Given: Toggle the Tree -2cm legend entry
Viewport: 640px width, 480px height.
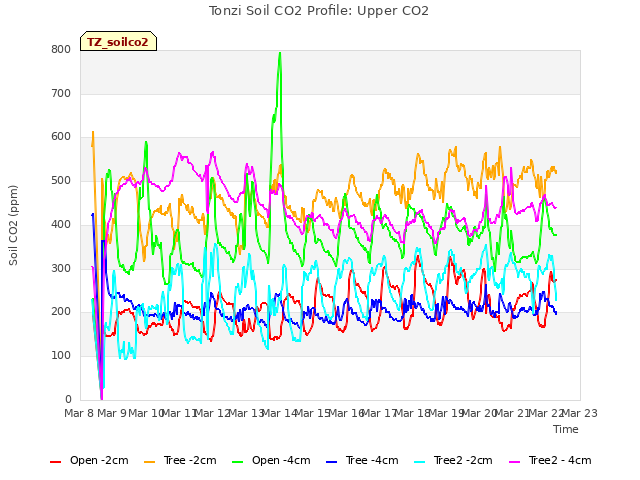Looking at the screenshot, I should pos(180,460).
